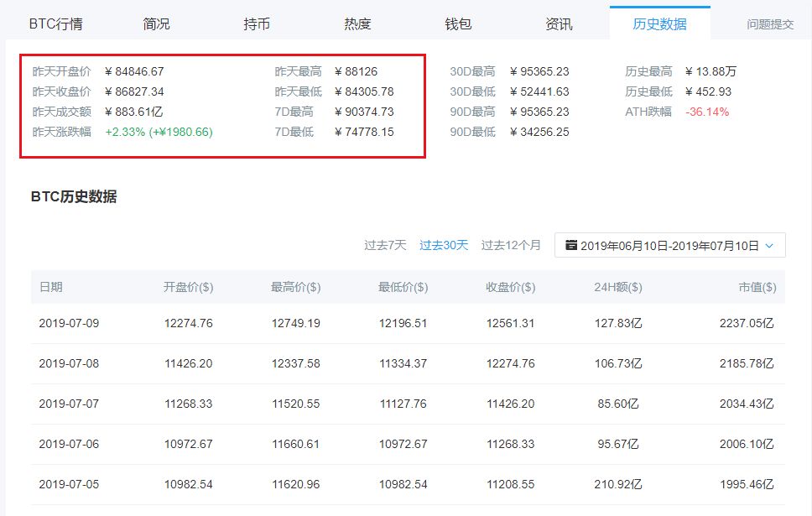The width and height of the screenshot is (812, 516).
Task: Select the 2019-07-05 date cell
Action: 69,484
